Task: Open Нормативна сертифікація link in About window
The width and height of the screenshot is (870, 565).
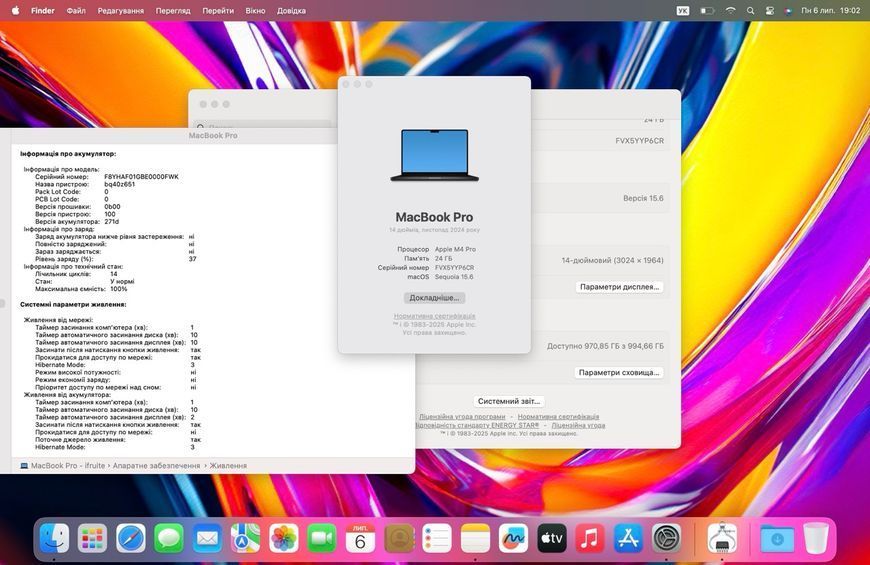Action: pos(434,316)
